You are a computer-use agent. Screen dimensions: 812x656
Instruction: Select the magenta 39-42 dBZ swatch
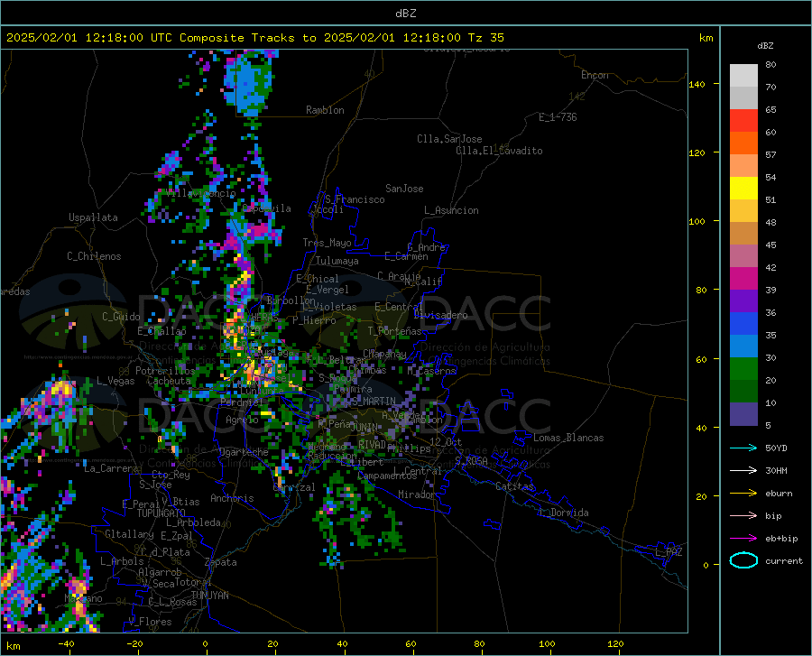[x=743, y=279]
